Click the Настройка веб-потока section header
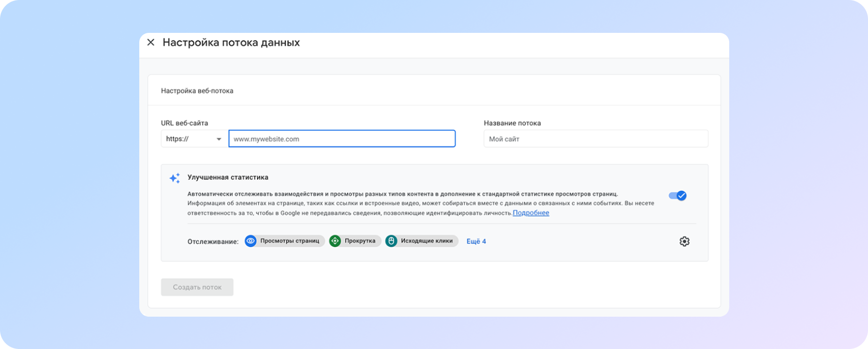The height and width of the screenshot is (349, 868). tap(197, 91)
